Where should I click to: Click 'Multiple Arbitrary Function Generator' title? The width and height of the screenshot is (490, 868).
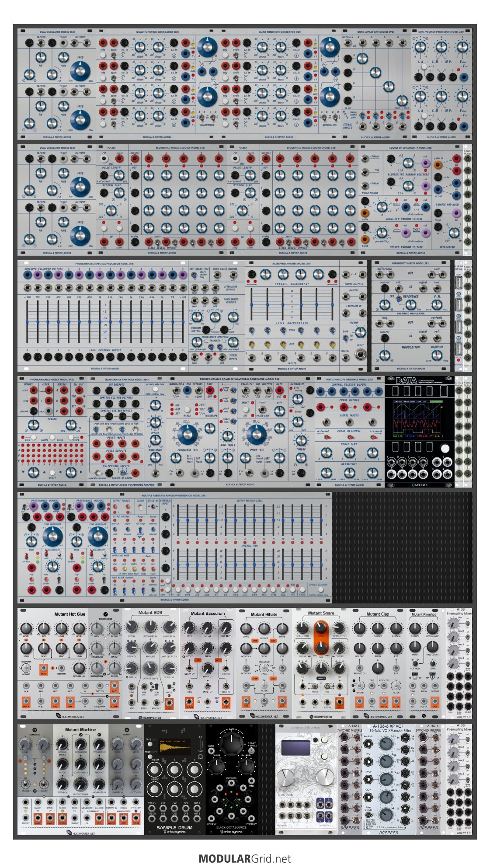[174, 495]
